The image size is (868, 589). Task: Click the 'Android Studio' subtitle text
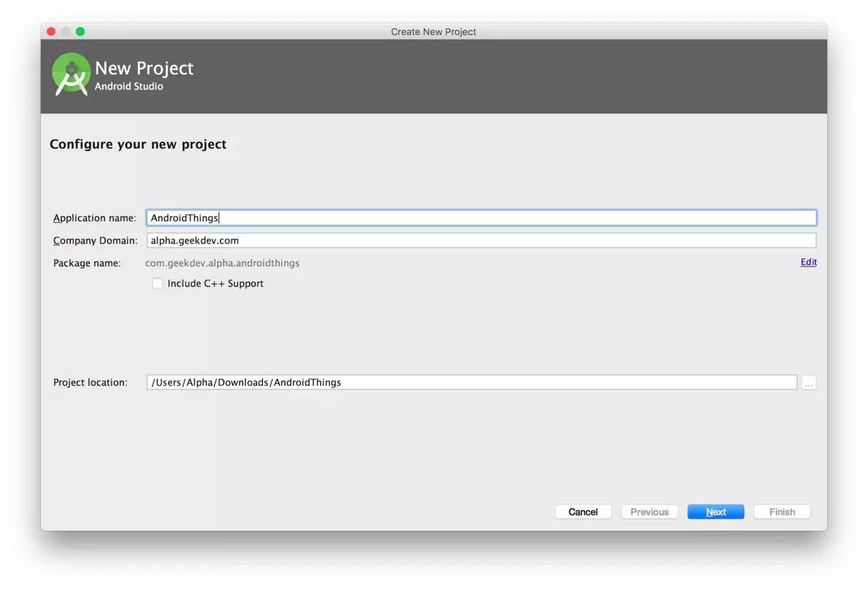pyautogui.click(x=128, y=87)
